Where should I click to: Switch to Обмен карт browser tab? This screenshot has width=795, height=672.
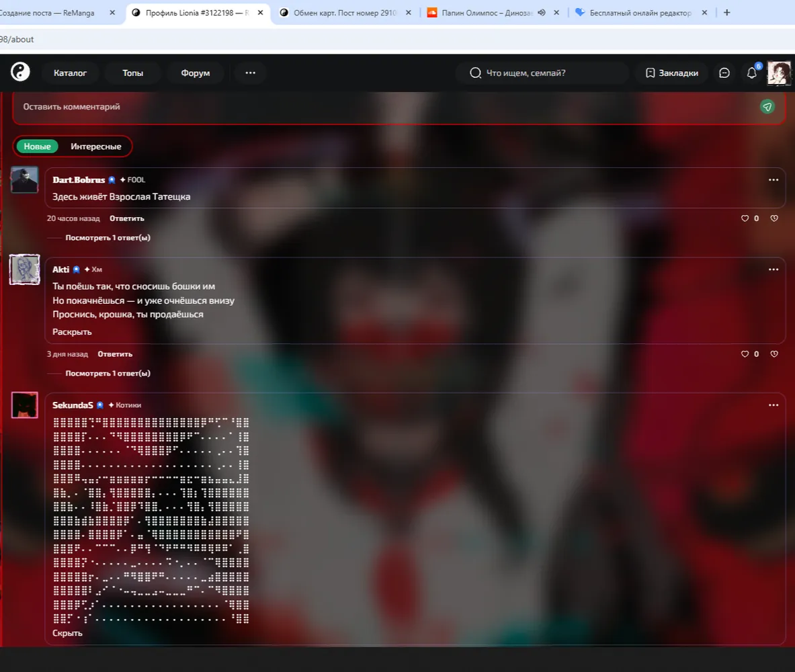coord(345,13)
